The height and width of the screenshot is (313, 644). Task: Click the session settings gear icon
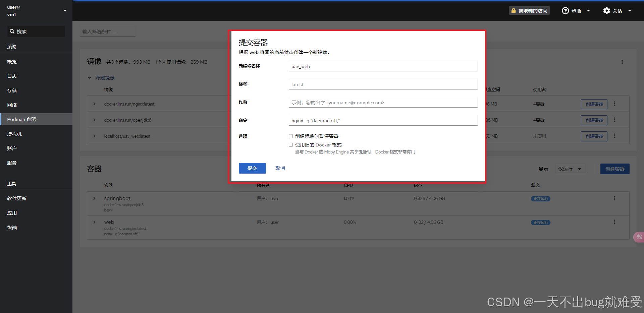(606, 10)
